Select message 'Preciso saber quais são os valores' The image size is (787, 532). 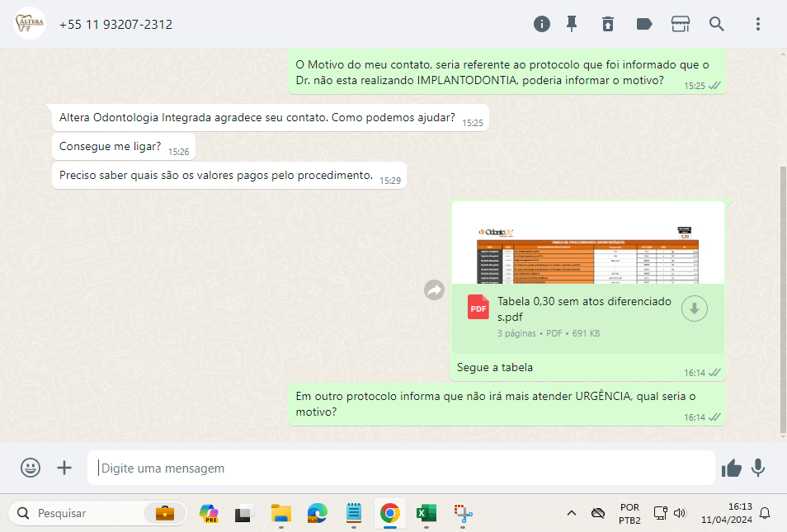pyautogui.click(x=229, y=176)
